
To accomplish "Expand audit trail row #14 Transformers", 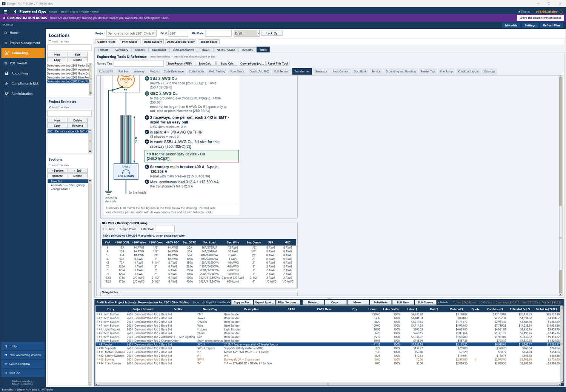I will click(x=97, y=363).
